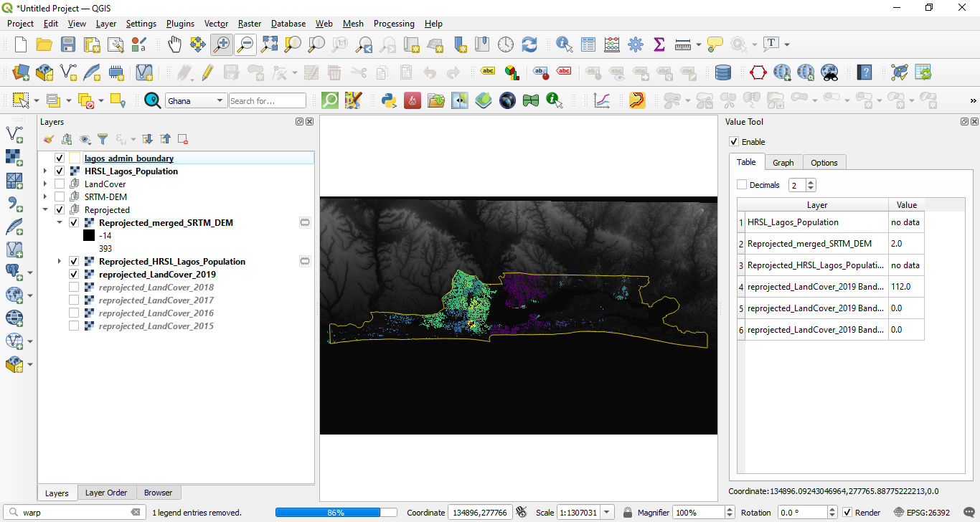Click the profile tool chart icon
Image resolution: width=980 pixels, height=522 pixels.
point(601,100)
